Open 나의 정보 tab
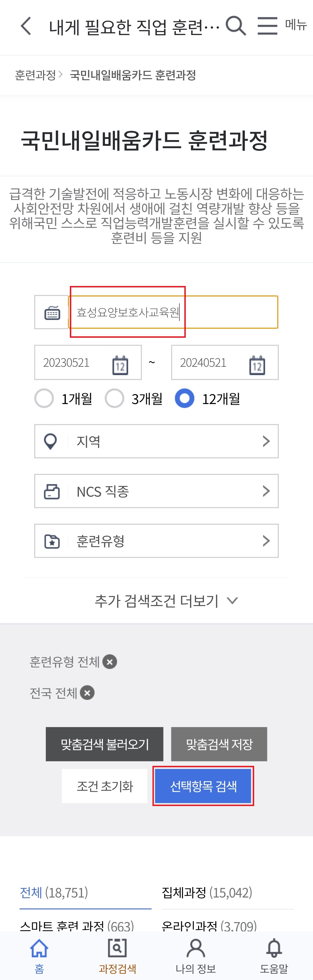Viewport: 313px width, 980px height. click(x=196, y=955)
